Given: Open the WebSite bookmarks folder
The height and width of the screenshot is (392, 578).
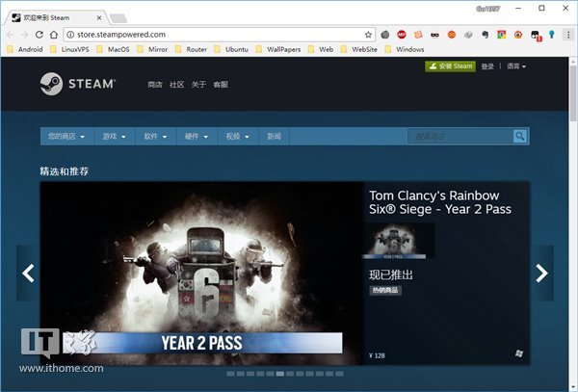Looking at the screenshot, I should (x=359, y=49).
